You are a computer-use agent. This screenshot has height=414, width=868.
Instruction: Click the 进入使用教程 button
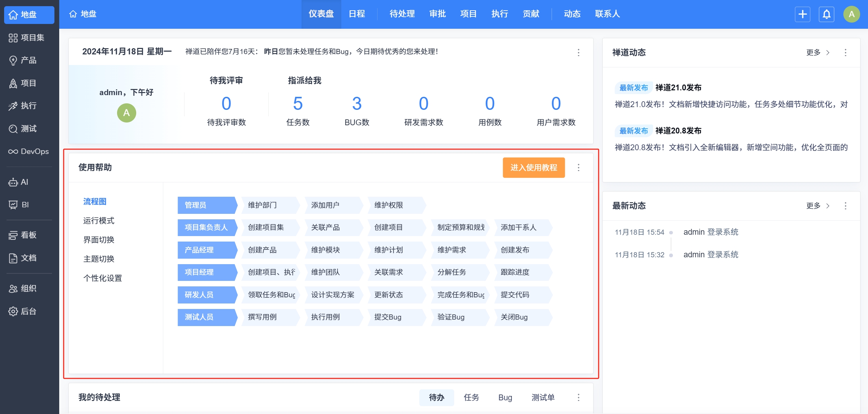coord(534,168)
